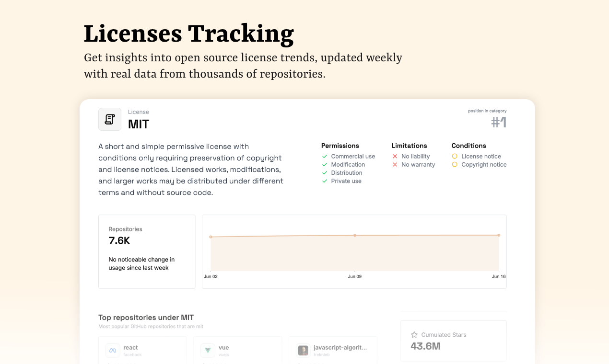Image resolution: width=609 pixels, height=364 pixels.
Task: Click the Cumulated Stars star icon
Action: tap(414, 335)
